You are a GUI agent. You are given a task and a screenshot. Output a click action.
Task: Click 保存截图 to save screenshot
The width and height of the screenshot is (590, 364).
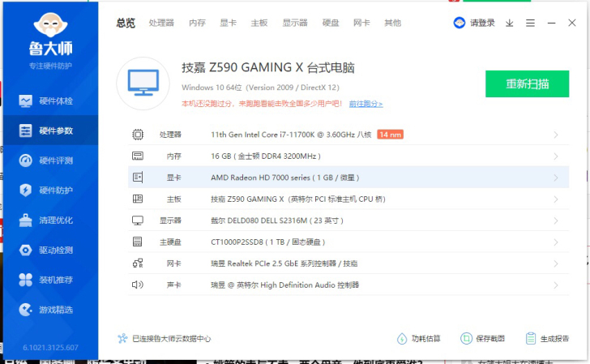[483, 338]
